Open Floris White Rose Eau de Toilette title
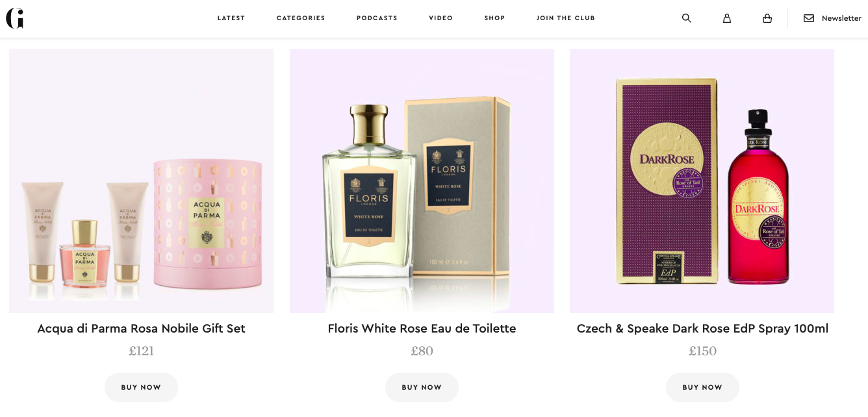Viewport: 868px width, 417px height. tap(422, 329)
